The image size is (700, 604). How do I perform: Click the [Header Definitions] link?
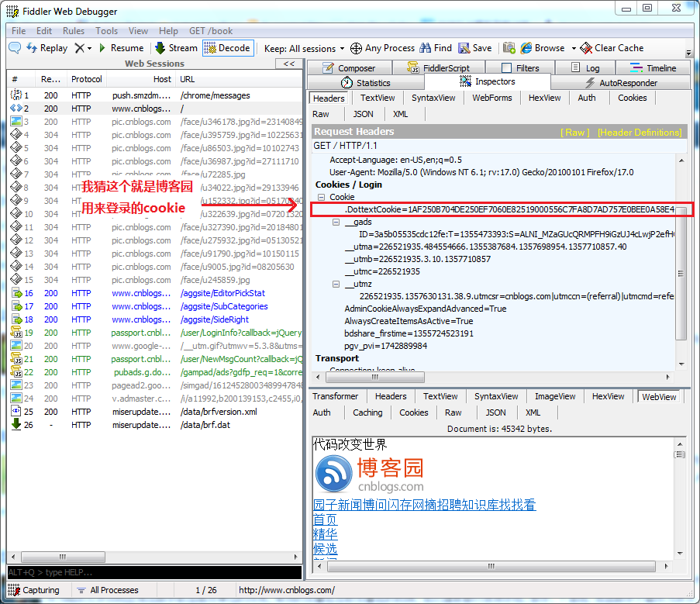point(640,132)
